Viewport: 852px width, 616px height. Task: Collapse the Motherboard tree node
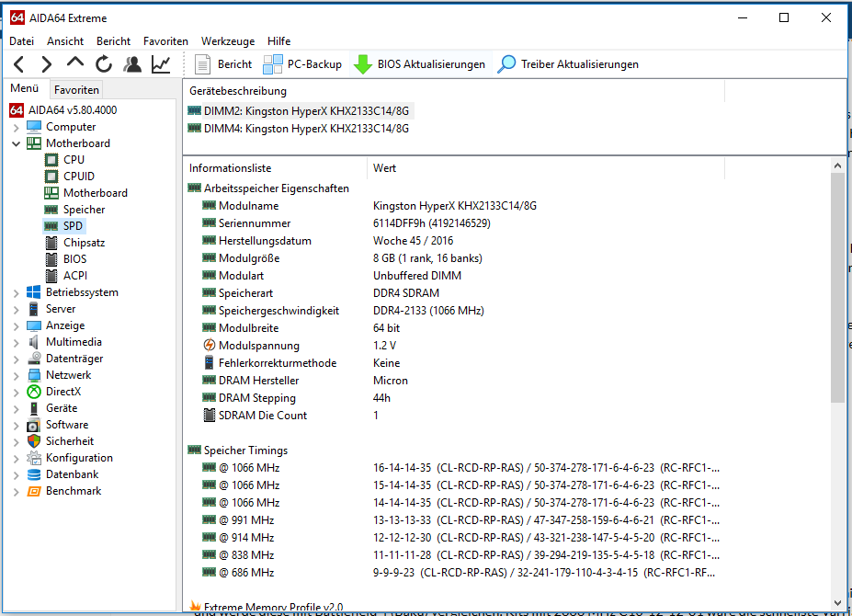coord(16,144)
